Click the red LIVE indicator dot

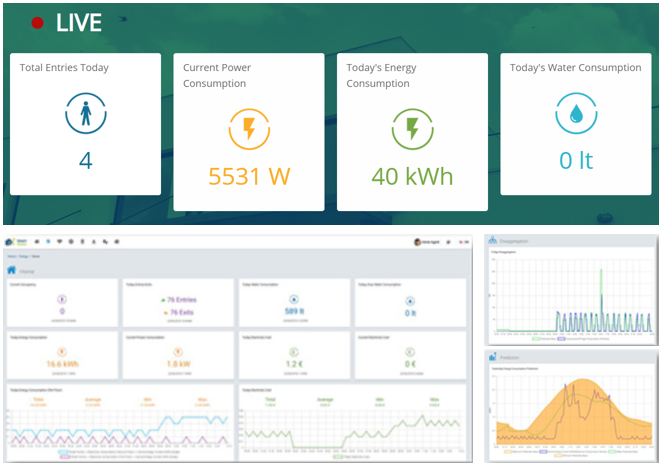(x=38, y=23)
